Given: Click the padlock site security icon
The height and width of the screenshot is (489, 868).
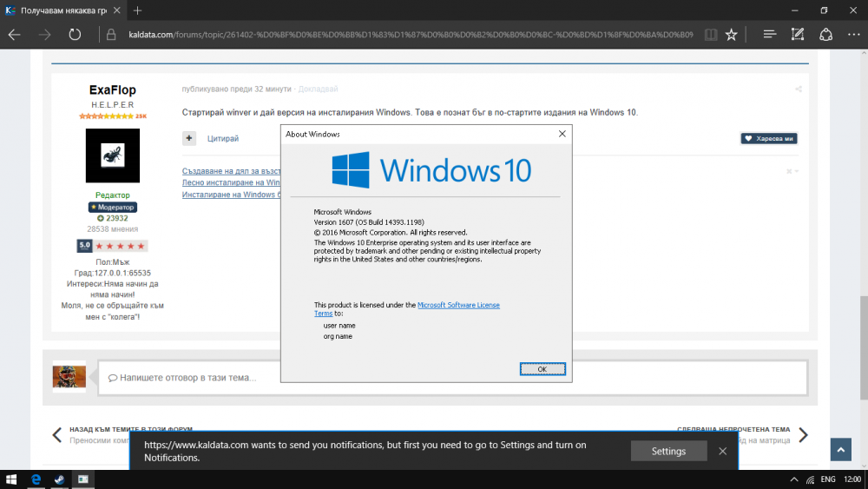Looking at the screenshot, I should (111, 35).
